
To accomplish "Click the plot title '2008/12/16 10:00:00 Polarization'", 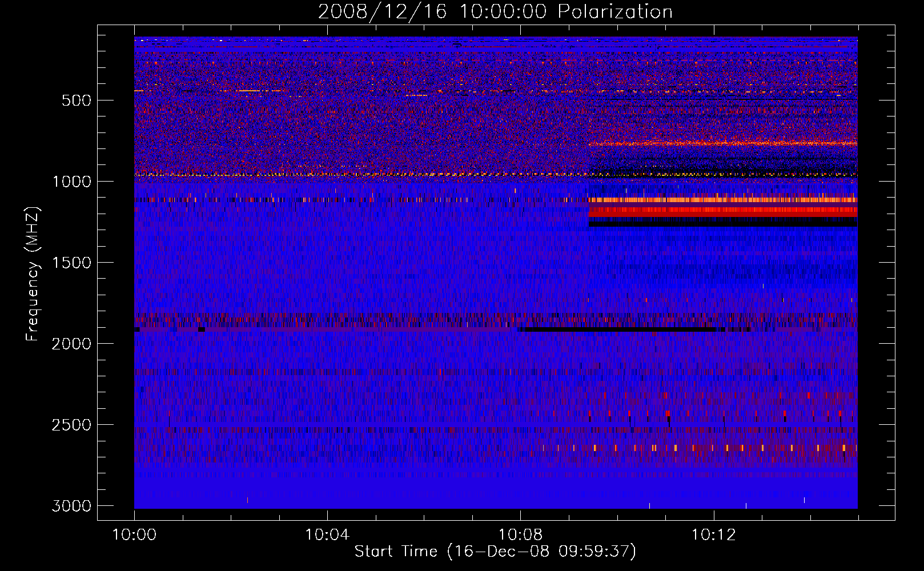I will 495,11.
